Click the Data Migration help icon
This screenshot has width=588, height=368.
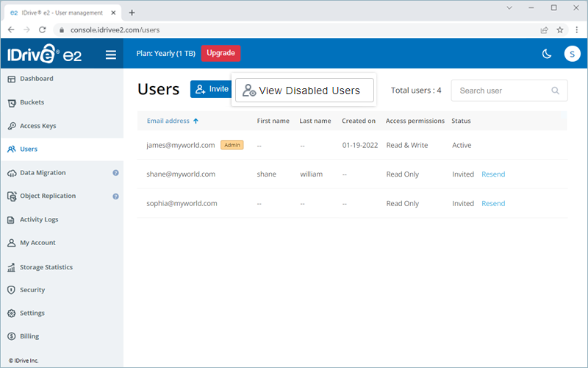coord(115,173)
